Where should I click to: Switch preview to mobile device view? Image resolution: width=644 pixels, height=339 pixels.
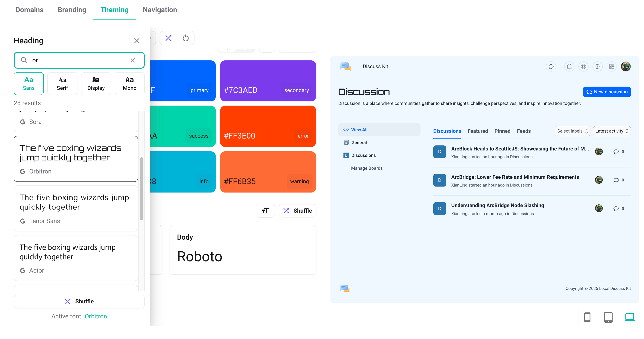pyautogui.click(x=587, y=317)
